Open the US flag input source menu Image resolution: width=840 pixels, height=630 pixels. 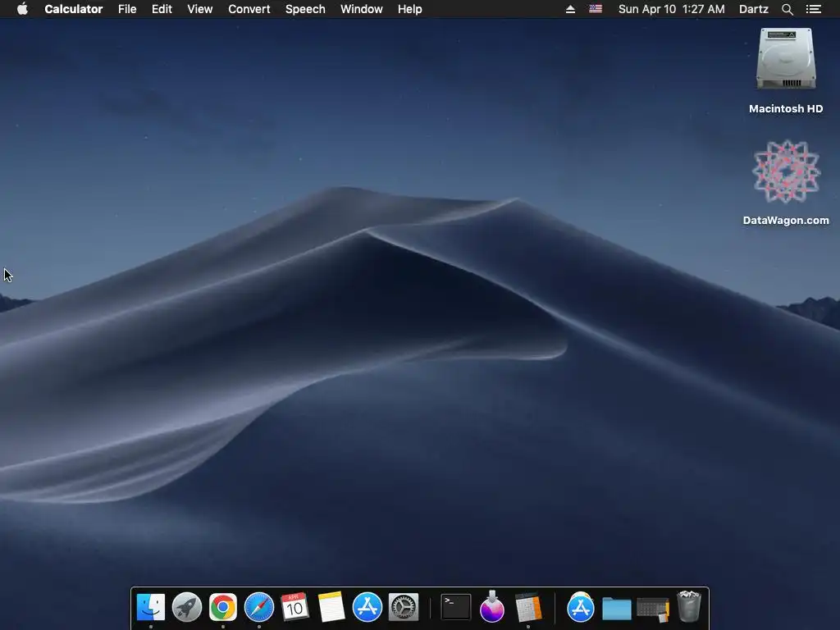coord(596,9)
